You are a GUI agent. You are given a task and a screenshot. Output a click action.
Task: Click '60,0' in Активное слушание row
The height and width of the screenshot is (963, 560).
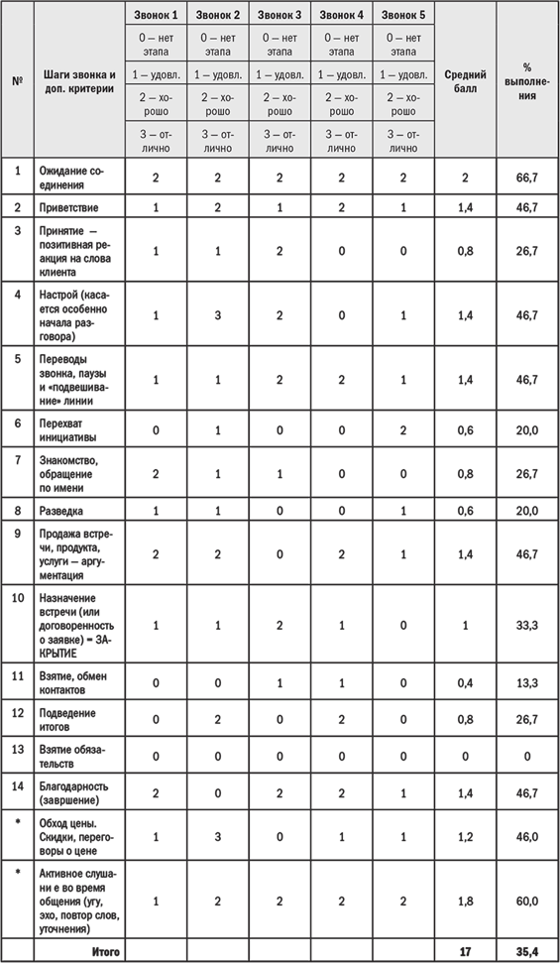527,902
